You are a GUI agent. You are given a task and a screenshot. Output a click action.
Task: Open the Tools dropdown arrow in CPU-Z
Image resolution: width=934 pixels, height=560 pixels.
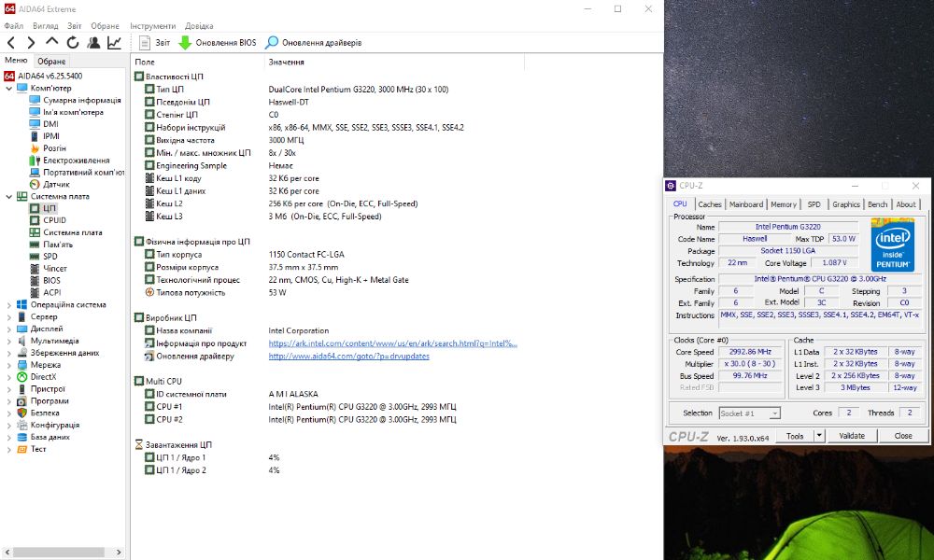pyautogui.click(x=819, y=436)
